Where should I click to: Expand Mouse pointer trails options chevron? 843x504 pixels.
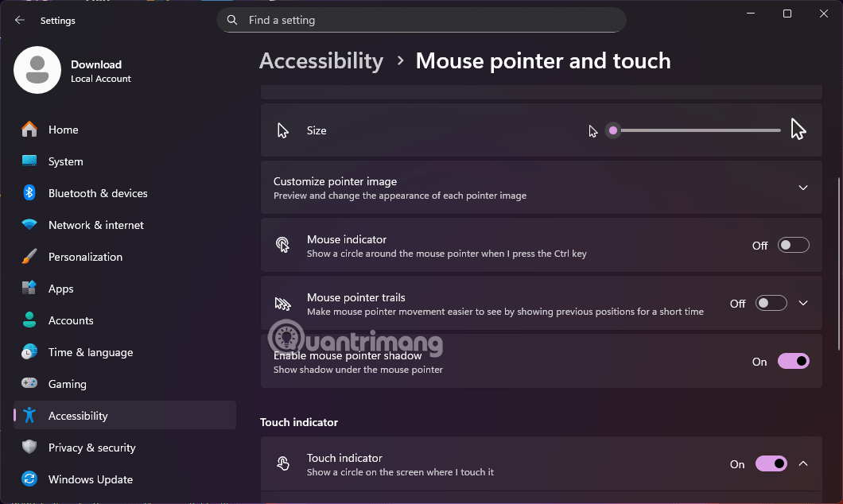tap(802, 304)
